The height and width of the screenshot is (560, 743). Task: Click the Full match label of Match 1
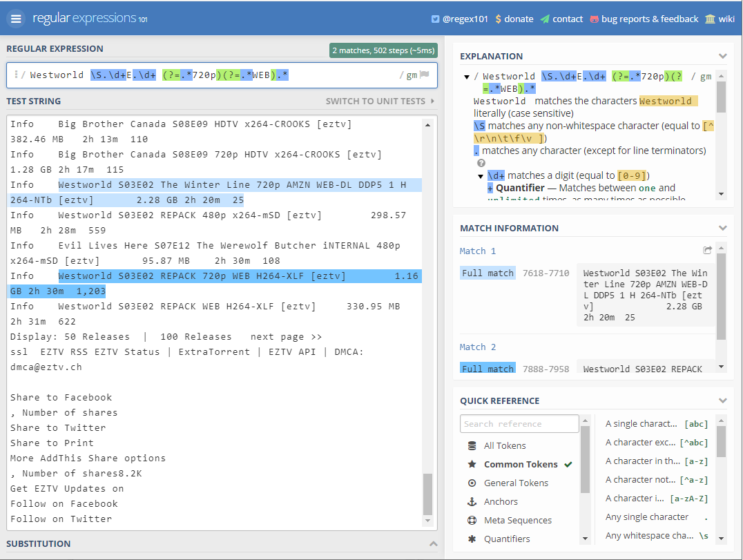[x=488, y=273]
